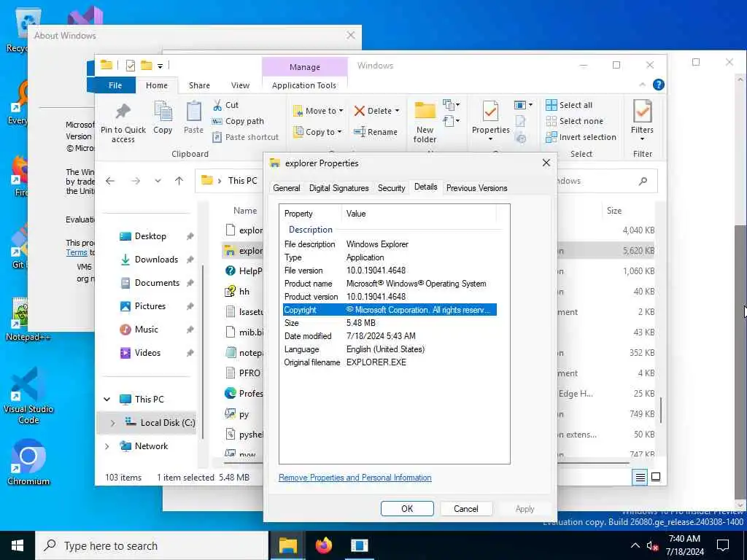Viewport: 747px width, 560px height.
Task: Open Chromium desktop shortcut
Action: click(28, 462)
